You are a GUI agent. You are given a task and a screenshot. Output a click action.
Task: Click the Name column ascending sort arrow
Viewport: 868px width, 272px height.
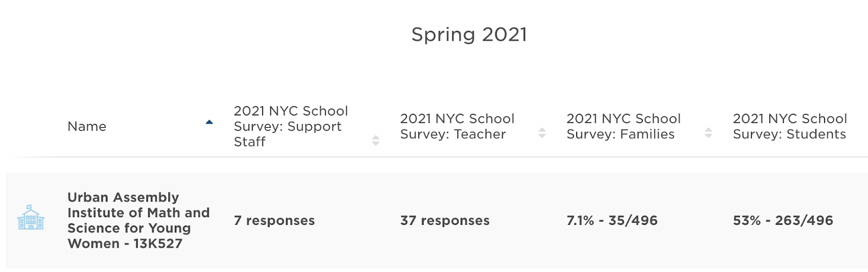click(x=209, y=122)
